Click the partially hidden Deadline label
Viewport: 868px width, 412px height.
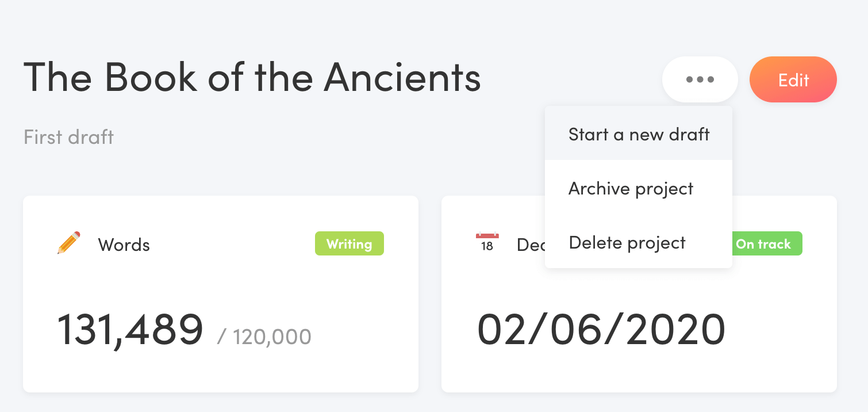click(531, 245)
